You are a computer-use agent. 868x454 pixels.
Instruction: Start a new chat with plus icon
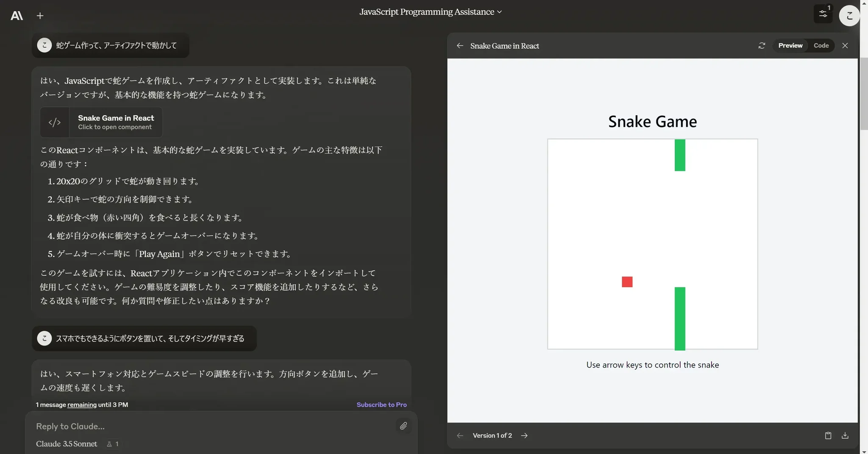tap(40, 16)
